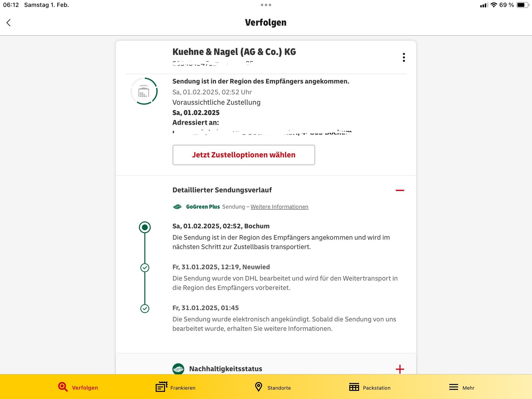Screen dimensions: 532x399
Task: Tap the Nachhaltigkeitsstatus green leaf icon
Action: (178, 369)
